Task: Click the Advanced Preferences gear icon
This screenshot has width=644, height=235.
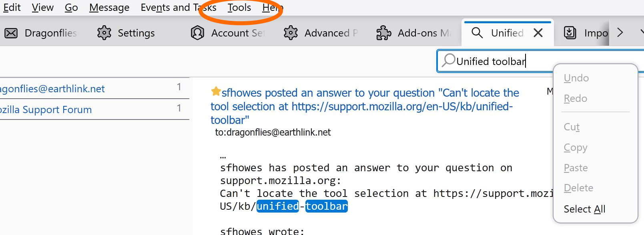Action: pyautogui.click(x=291, y=33)
